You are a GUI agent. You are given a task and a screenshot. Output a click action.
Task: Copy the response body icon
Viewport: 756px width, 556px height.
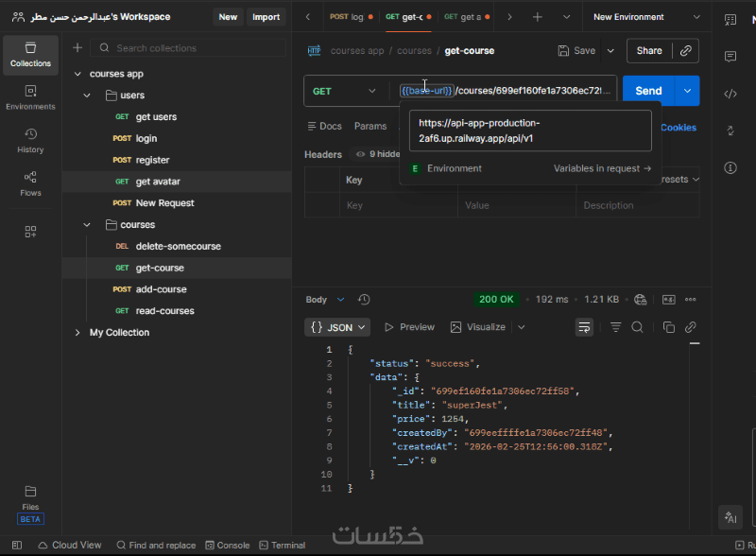pyautogui.click(x=669, y=327)
